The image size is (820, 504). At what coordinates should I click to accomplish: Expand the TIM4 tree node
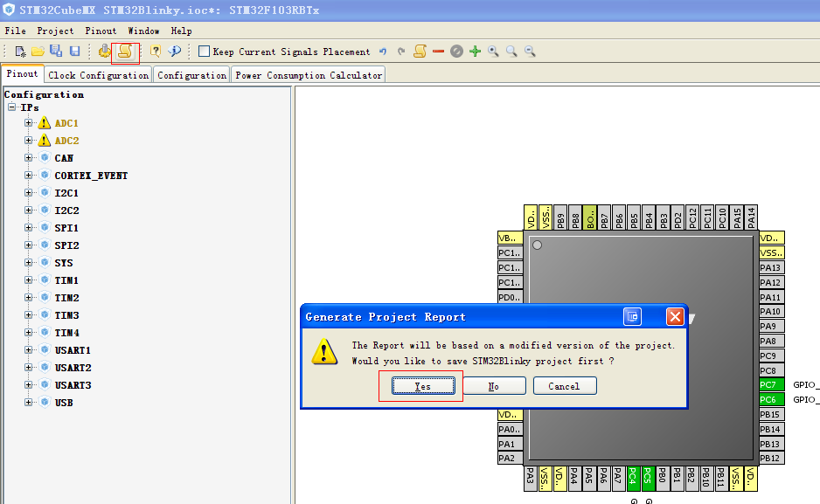coord(28,332)
